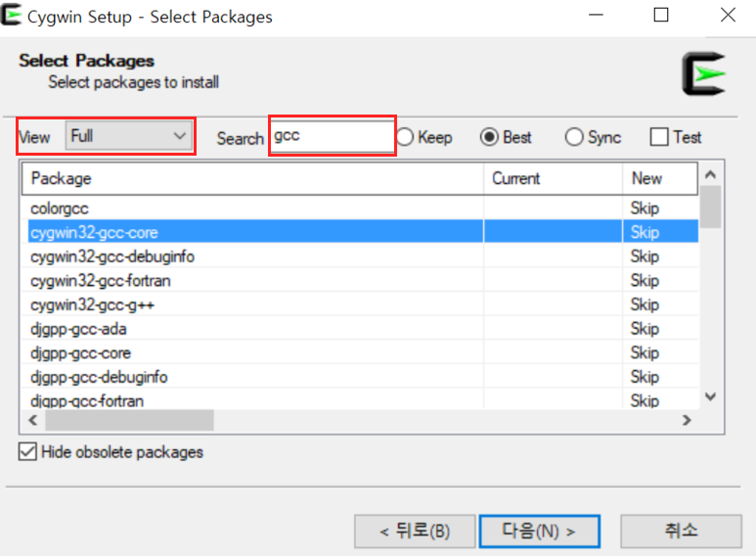Go back with the 뒤로(B) button
756x556 pixels.
click(415, 532)
